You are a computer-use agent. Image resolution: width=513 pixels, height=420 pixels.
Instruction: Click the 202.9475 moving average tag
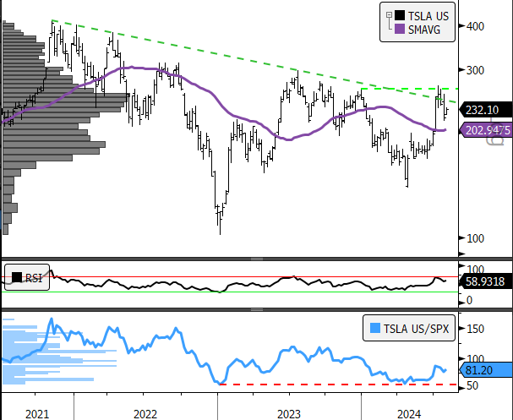click(486, 130)
